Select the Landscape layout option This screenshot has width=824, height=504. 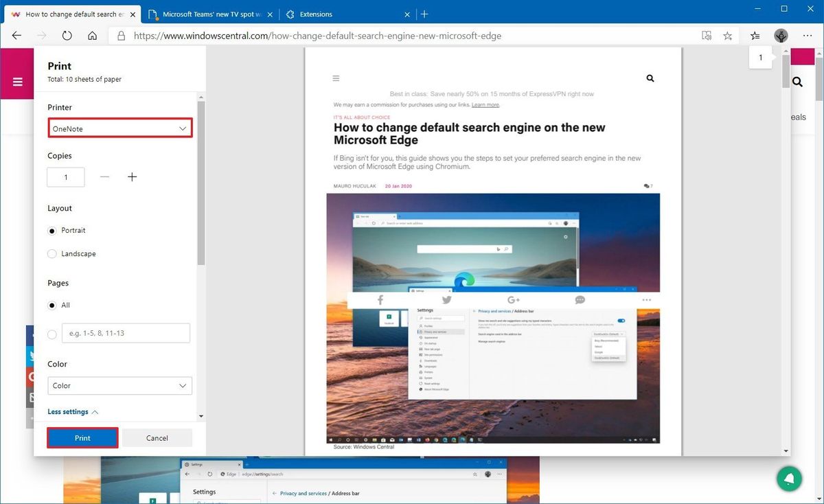(51, 253)
